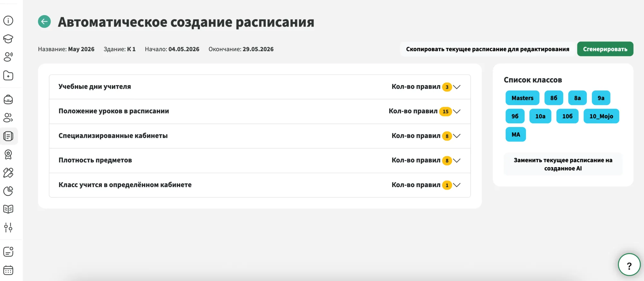Open the calendar sidebar icon
The height and width of the screenshot is (281, 644).
(x=8, y=270)
